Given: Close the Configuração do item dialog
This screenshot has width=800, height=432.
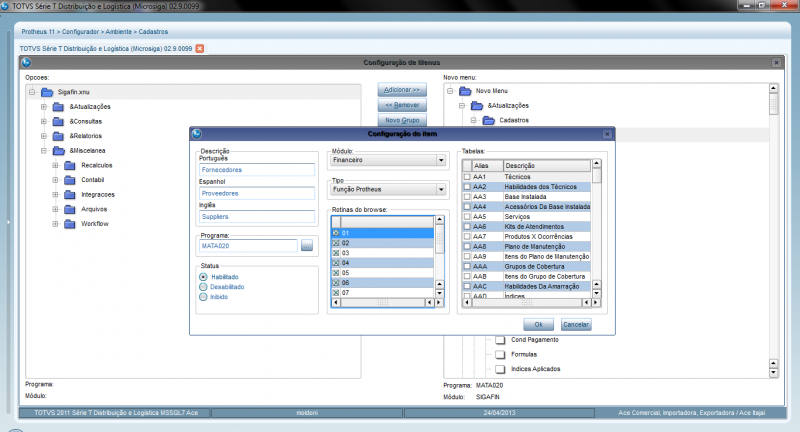Looking at the screenshot, I should pos(607,134).
